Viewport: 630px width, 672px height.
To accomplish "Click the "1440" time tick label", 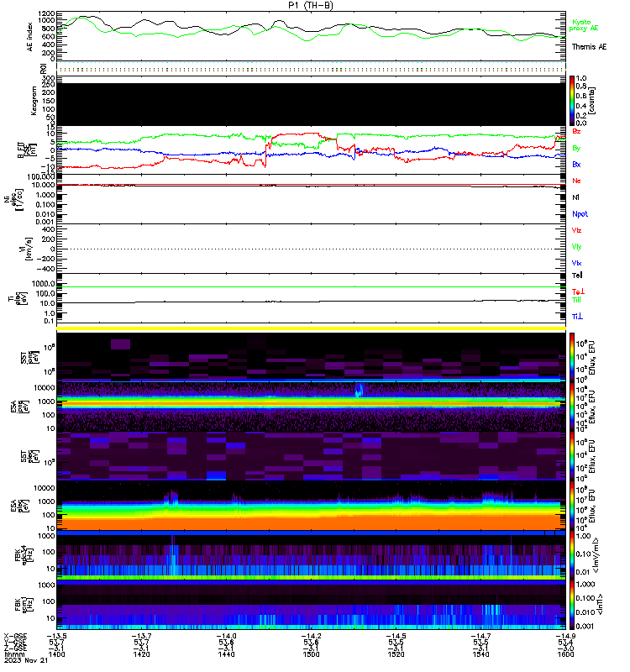I will [x=226, y=654].
